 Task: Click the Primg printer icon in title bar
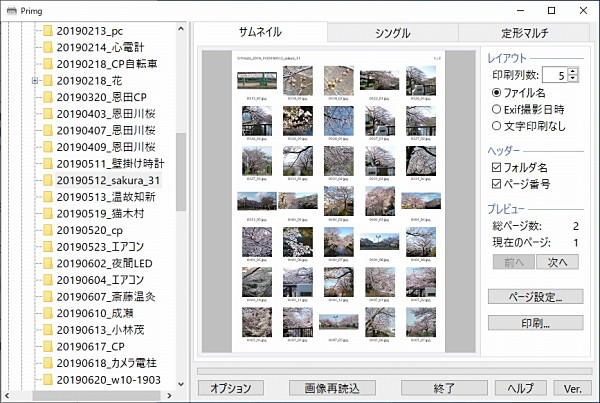12,10
